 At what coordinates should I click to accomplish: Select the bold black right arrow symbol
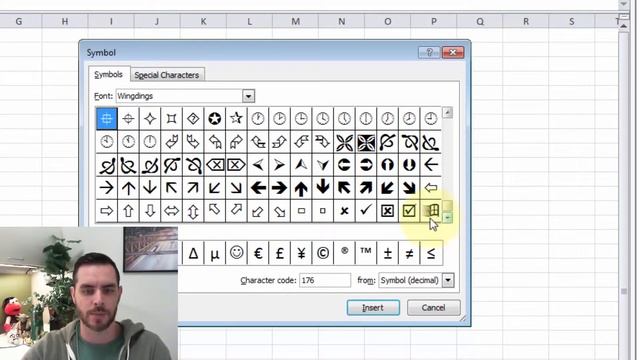coord(280,188)
